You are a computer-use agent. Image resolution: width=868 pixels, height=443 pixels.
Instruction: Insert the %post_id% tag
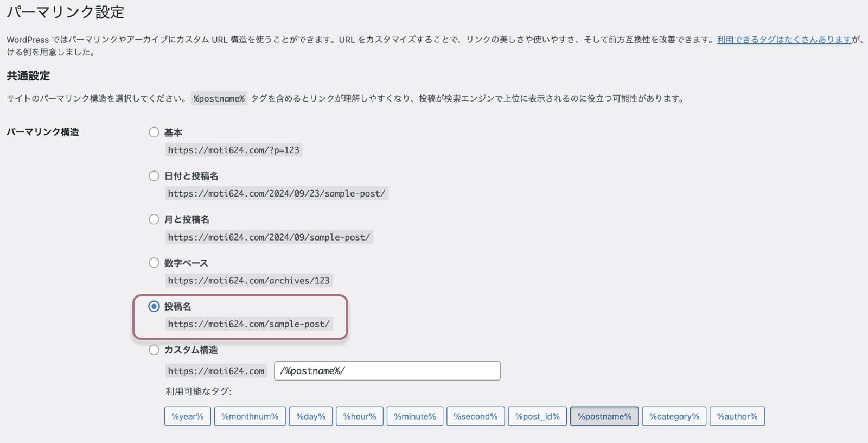[538, 416]
